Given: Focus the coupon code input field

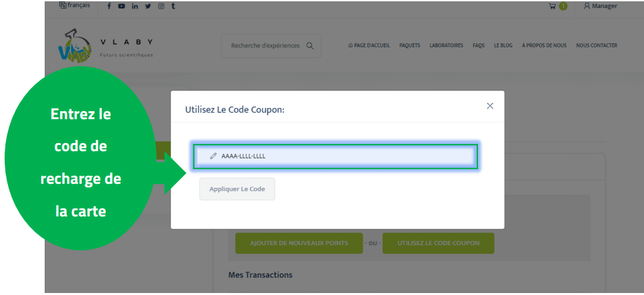Looking at the screenshot, I should [x=337, y=156].
